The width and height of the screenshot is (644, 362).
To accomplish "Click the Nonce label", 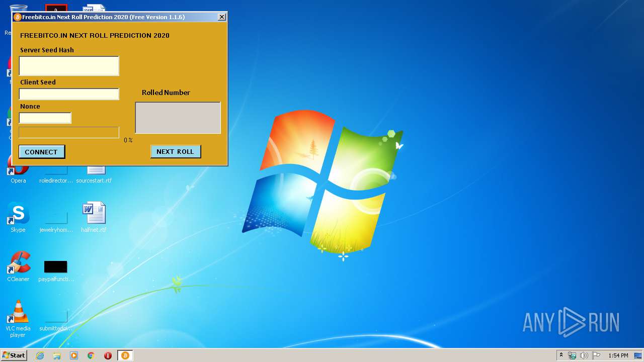I will click(x=30, y=107).
